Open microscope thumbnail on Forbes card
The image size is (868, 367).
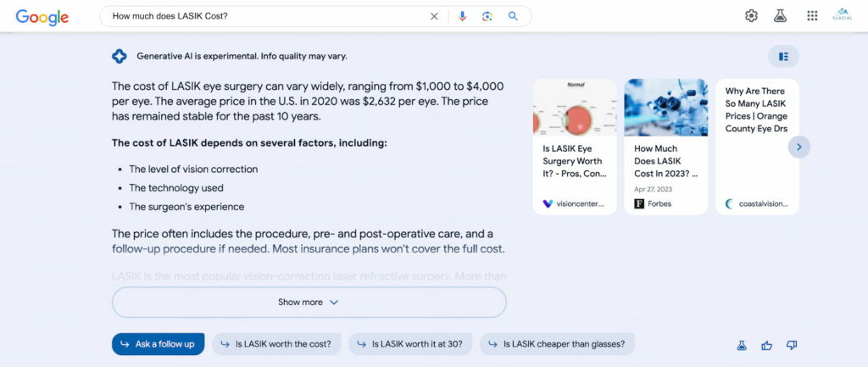[666, 108]
